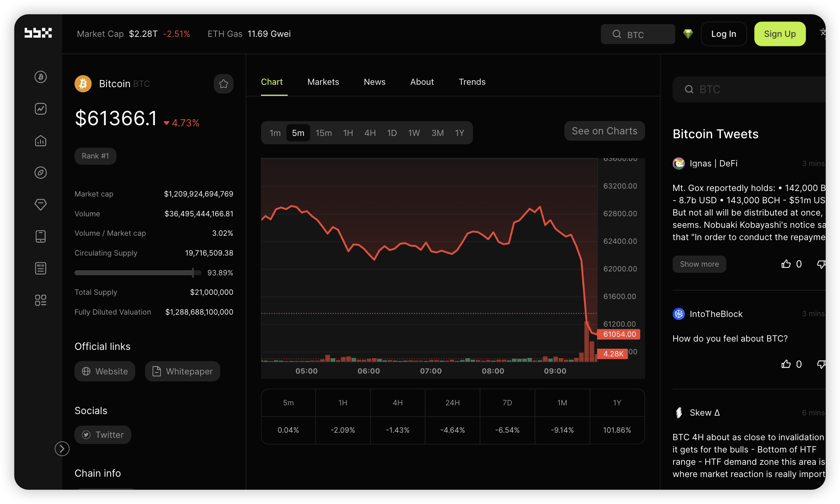Open the IntoTheBlock profile avatar

[679, 314]
